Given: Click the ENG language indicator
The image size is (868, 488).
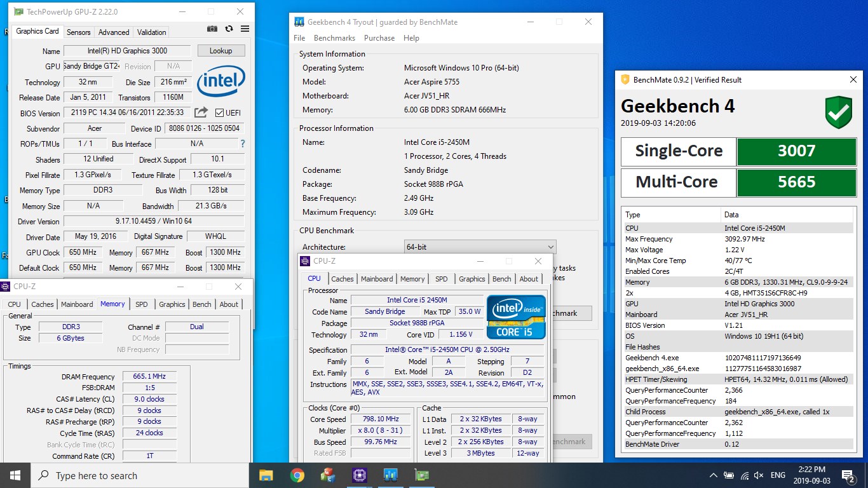Looking at the screenshot, I should click(778, 475).
